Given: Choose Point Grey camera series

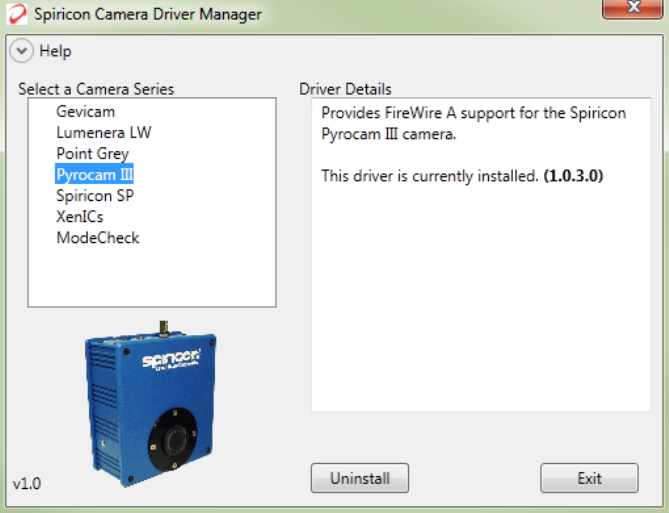Looking at the screenshot, I should pos(93,154).
